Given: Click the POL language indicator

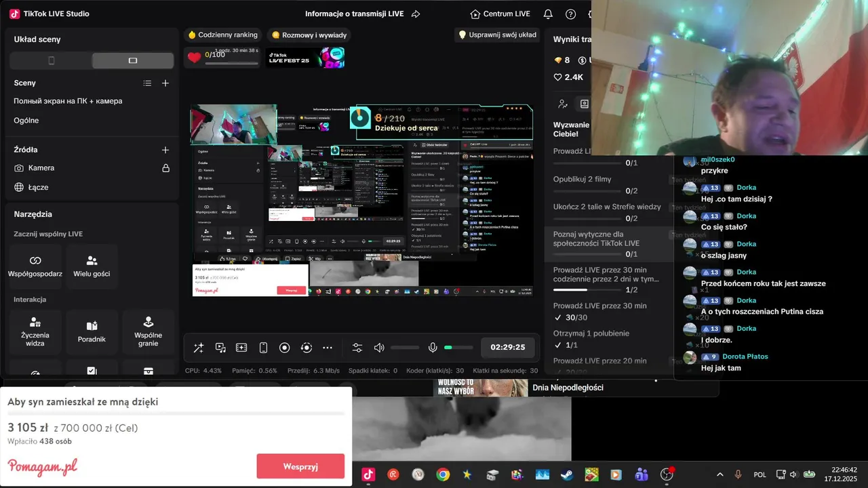Looking at the screenshot, I should point(759,474).
